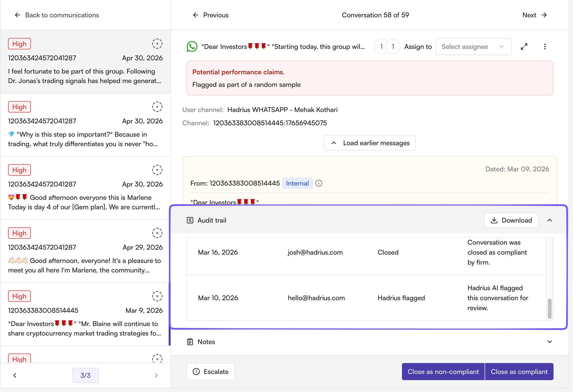Click the 'Hadrius flagged' status cell
Viewport: 573px width, 392px height.
[401, 298]
